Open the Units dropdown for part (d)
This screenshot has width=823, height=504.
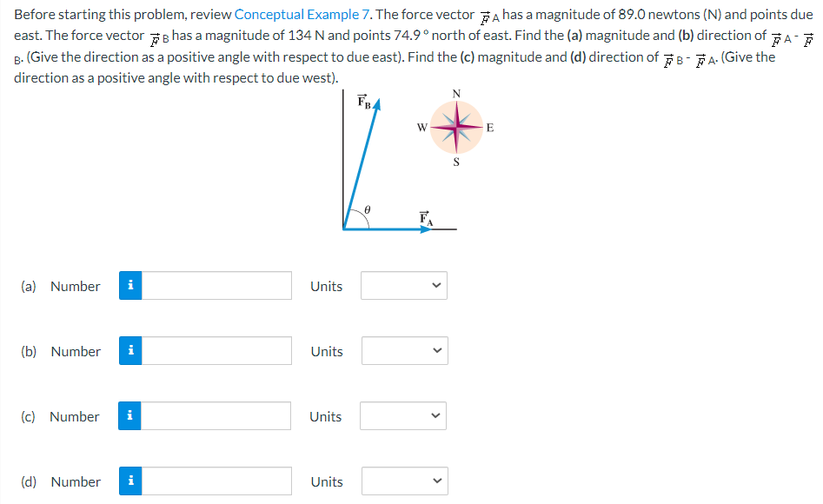click(403, 481)
